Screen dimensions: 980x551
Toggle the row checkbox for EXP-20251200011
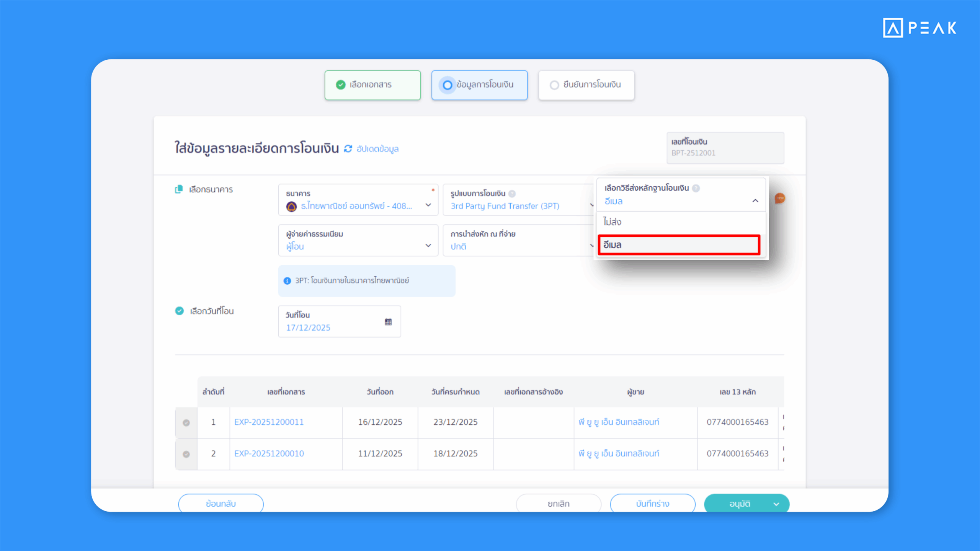pos(186,423)
